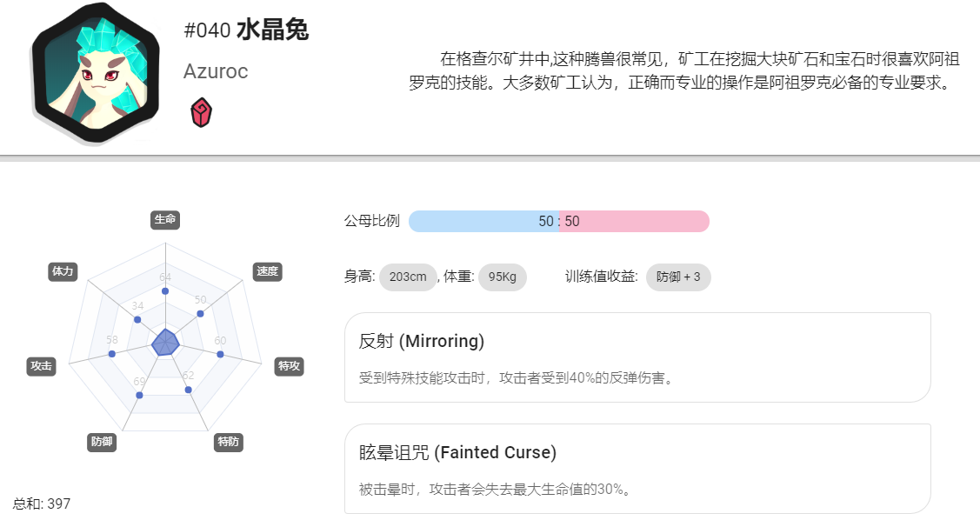The width and height of the screenshot is (980, 527).
Task: Select the 攻击 radar chart label
Action: pos(41,366)
